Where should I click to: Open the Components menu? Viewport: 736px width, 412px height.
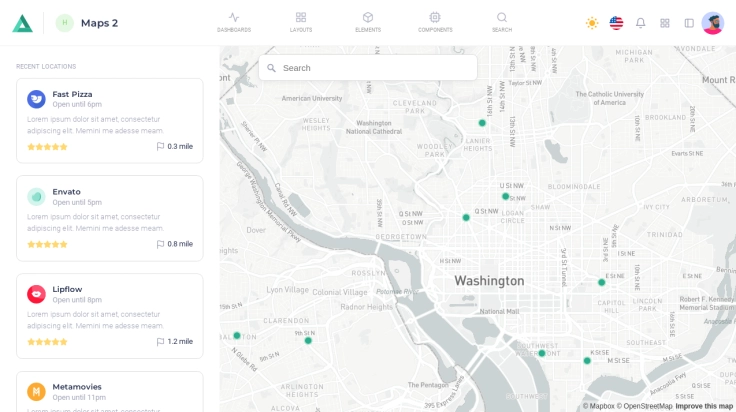(435, 22)
